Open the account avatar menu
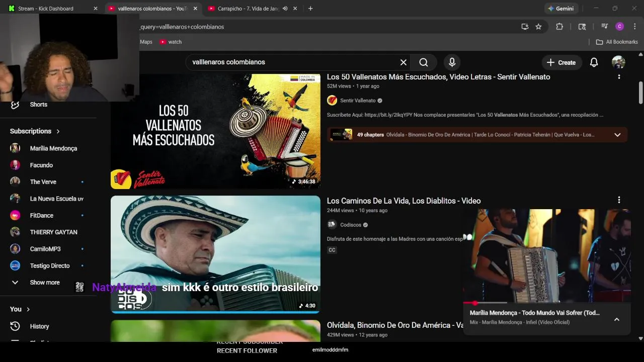Screen dimensions: 644x362 [x=618, y=62]
